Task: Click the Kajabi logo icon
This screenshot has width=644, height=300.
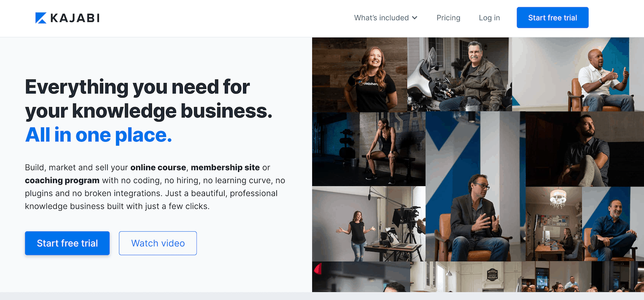Action: click(41, 18)
